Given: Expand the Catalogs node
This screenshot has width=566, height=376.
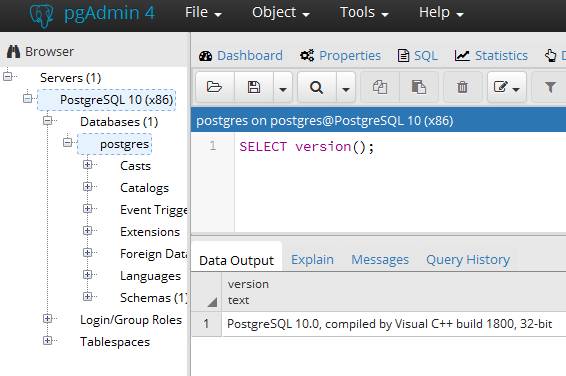Looking at the screenshot, I should click(x=88, y=187).
